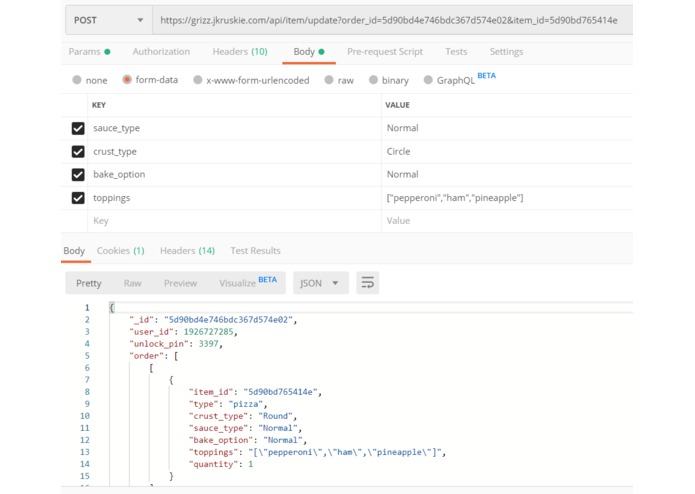Open the JSON format dropdown

320,283
